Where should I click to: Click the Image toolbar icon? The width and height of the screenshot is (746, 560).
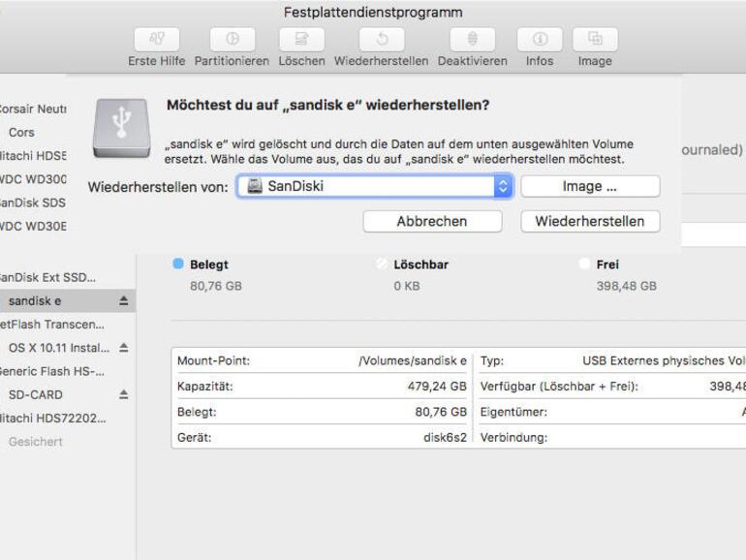point(595,40)
